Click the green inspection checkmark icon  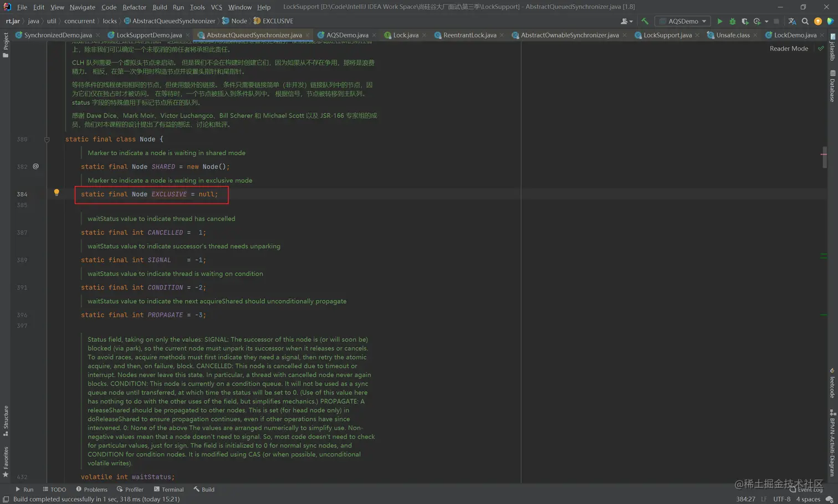click(821, 49)
